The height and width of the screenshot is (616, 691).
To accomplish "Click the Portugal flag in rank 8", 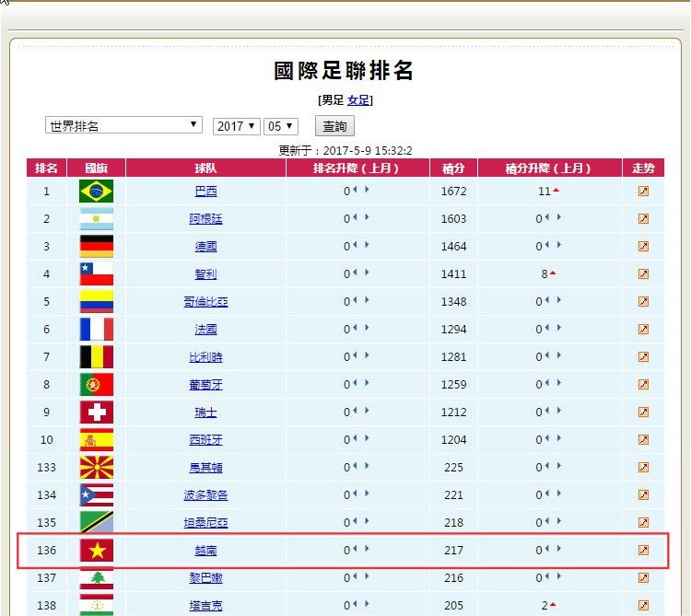I will tap(96, 384).
